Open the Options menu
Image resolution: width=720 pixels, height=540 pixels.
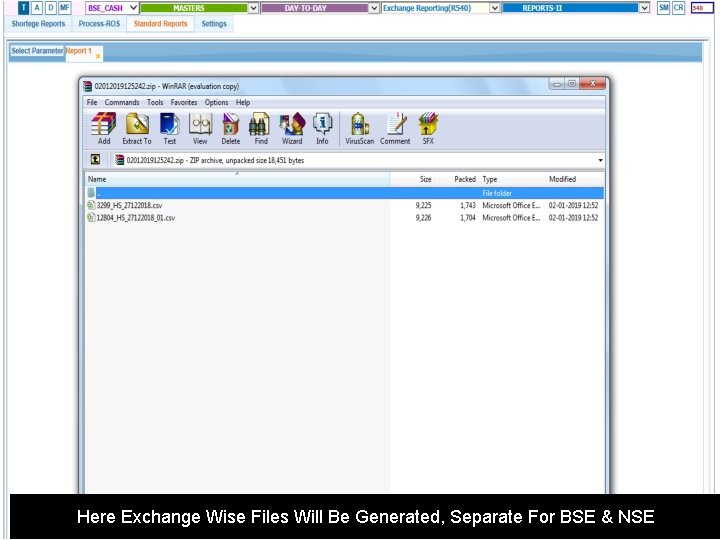216,102
